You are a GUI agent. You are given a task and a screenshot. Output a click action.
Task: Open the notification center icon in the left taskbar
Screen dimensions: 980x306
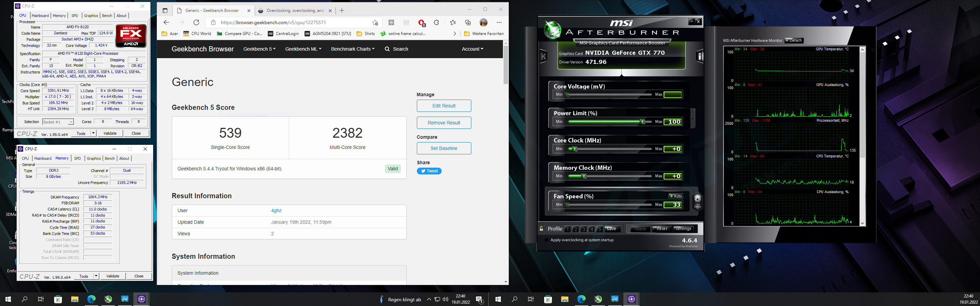point(480,300)
